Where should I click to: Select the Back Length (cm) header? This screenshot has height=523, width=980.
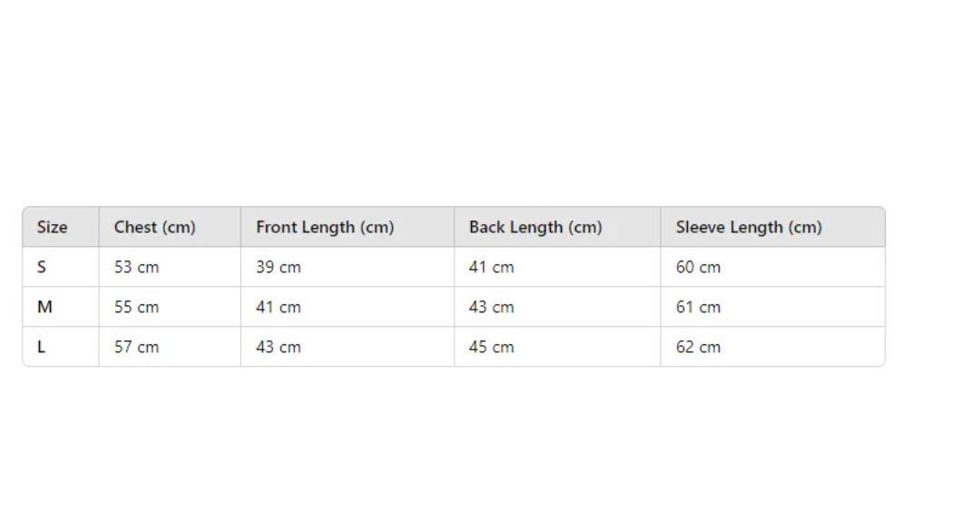557,227
